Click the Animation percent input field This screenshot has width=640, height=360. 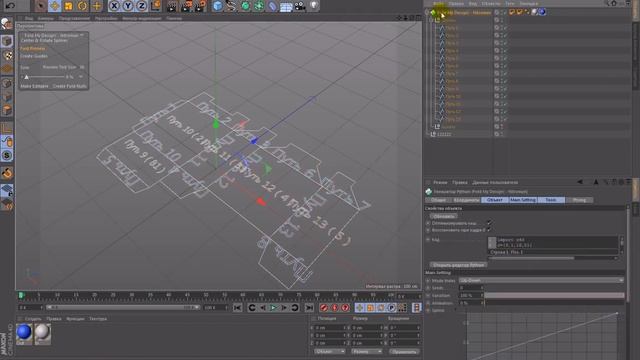[471, 303]
